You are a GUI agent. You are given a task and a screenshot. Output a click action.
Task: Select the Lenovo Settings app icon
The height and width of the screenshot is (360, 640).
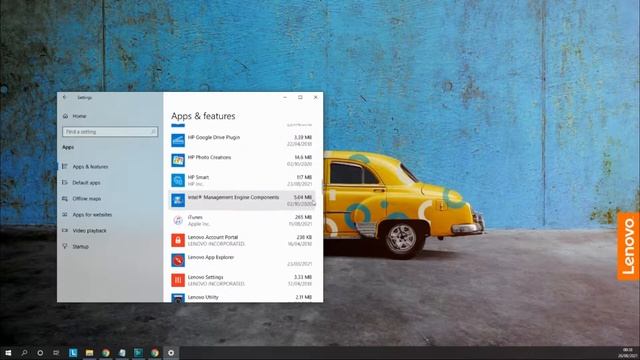(178, 280)
